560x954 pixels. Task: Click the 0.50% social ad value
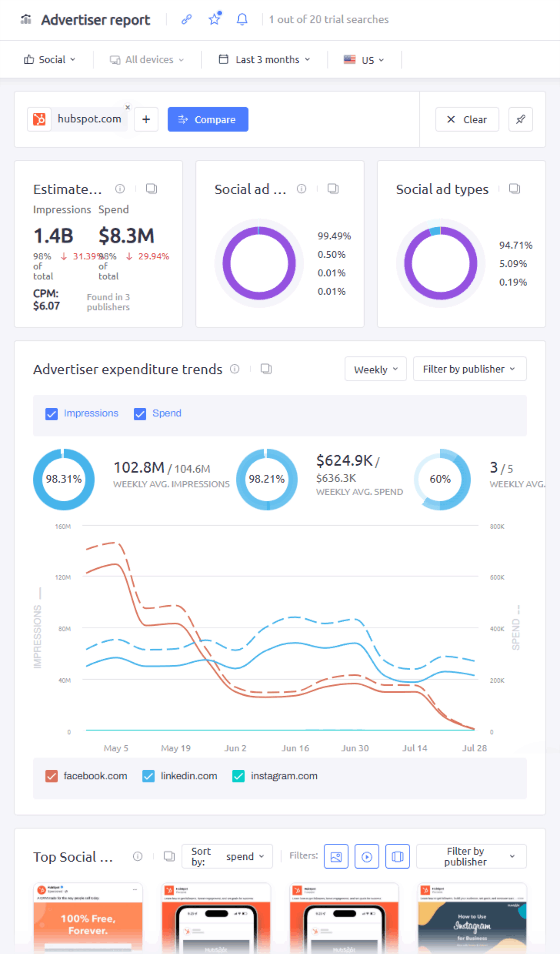point(331,255)
